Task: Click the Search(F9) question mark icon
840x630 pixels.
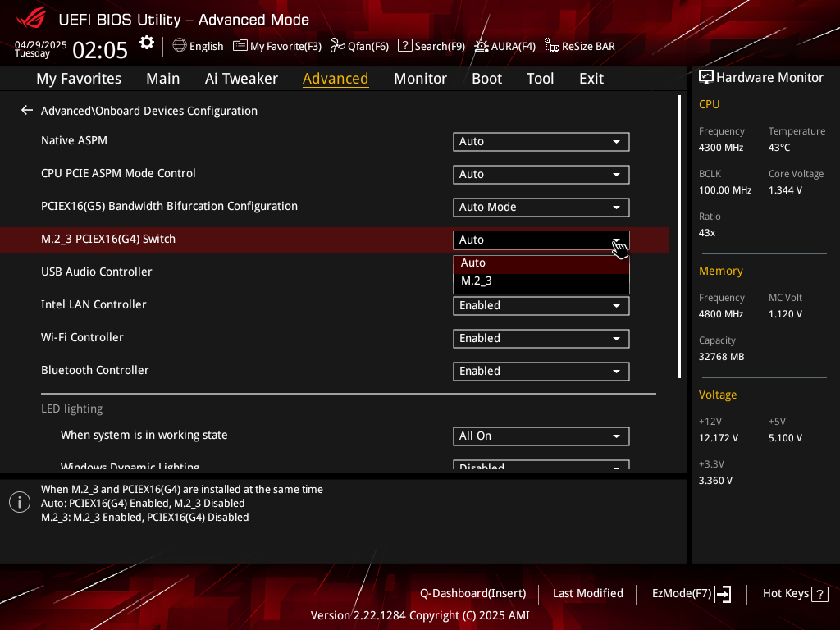Action: 405,46
